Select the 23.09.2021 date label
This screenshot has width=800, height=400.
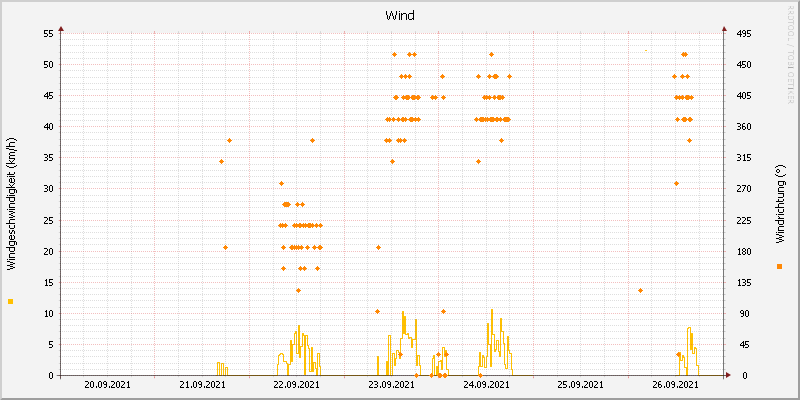click(x=391, y=385)
